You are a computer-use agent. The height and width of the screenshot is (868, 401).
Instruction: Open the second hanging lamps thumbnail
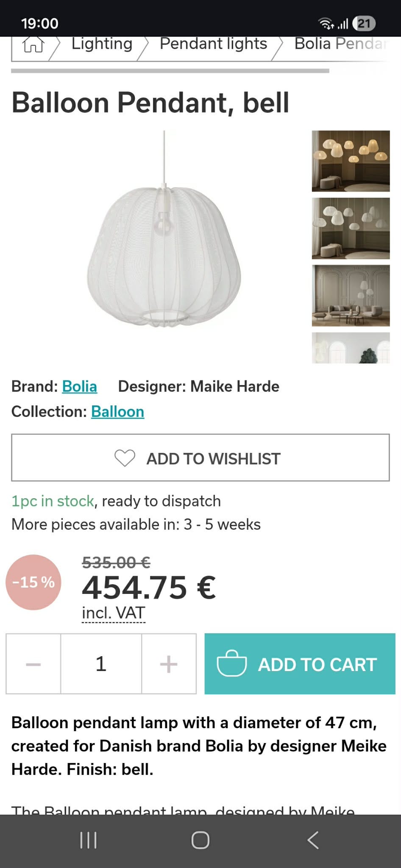(x=350, y=229)
